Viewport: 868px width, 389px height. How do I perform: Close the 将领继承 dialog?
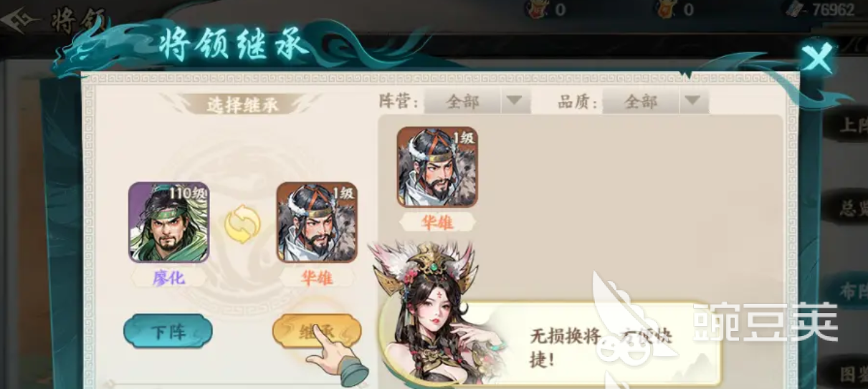click(x=817, y=58)
